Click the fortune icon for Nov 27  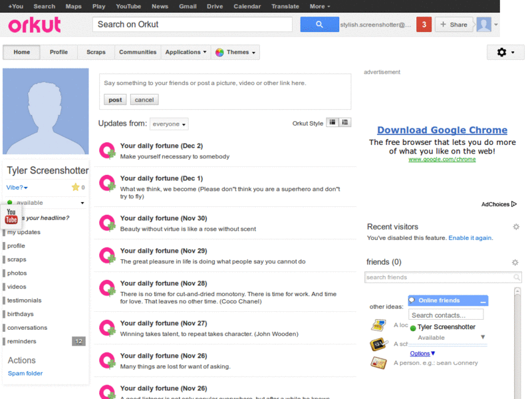pos(107,329)
